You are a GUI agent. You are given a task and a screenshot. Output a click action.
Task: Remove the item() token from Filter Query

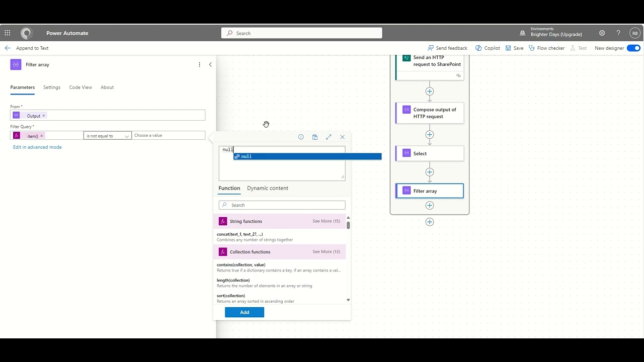[x=41, y=136]
